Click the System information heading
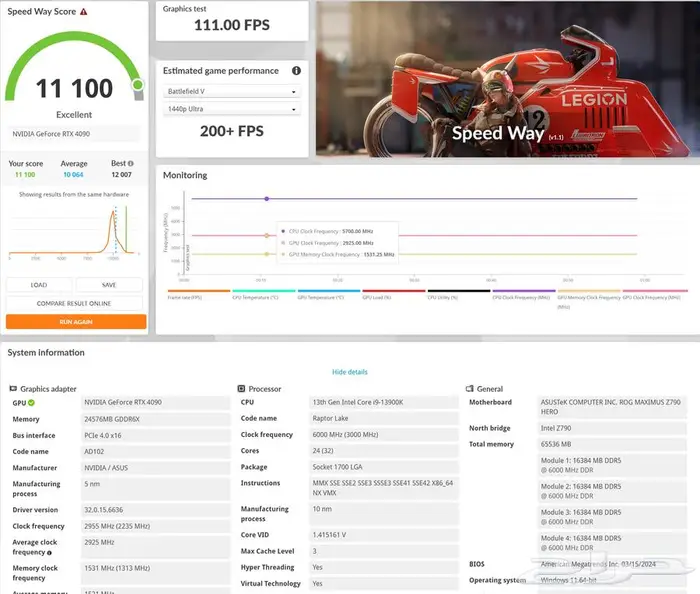This screenshot has width=700, height=594. click(46, 353)
